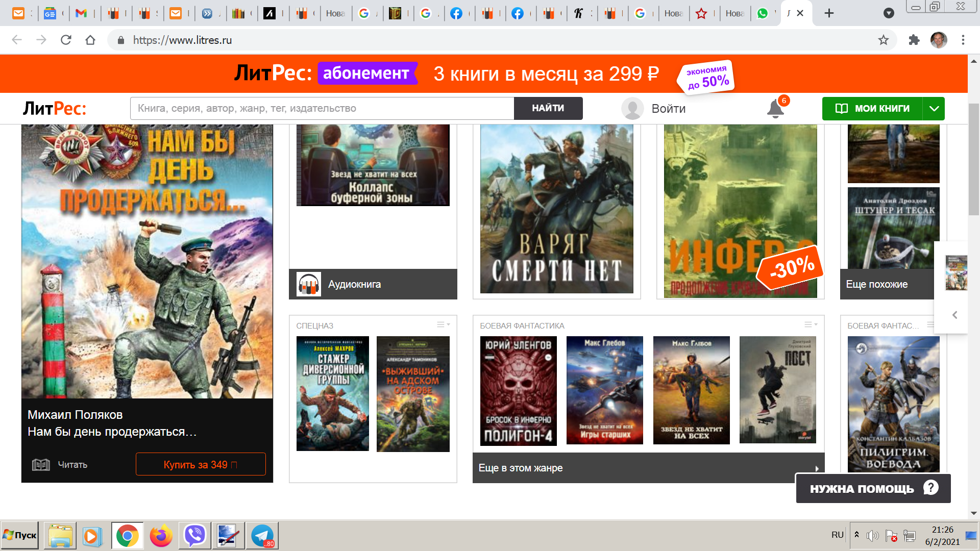This screenshot has height=551, width=980.
Task: Open the volume speaker tray icon
Action: click(x=873, y=535)
